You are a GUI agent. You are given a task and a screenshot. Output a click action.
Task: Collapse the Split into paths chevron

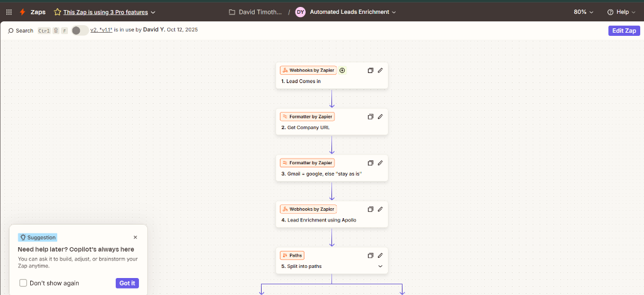click(x=380, y=266)
